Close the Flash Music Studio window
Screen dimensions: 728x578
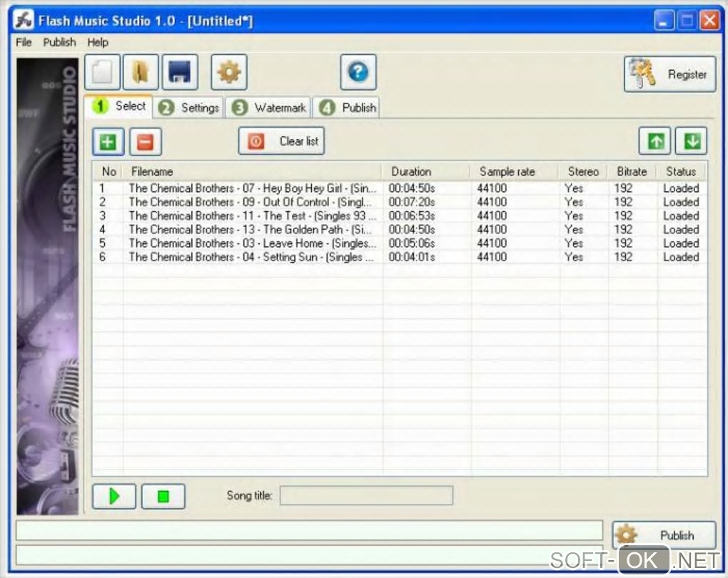tap(709, 21)
